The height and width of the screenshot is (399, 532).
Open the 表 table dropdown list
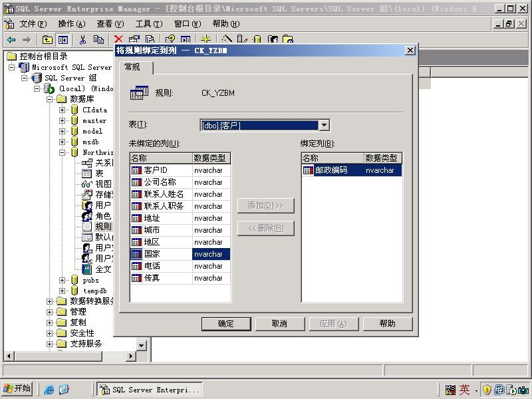pyautogui.click(x=324, y=125)
